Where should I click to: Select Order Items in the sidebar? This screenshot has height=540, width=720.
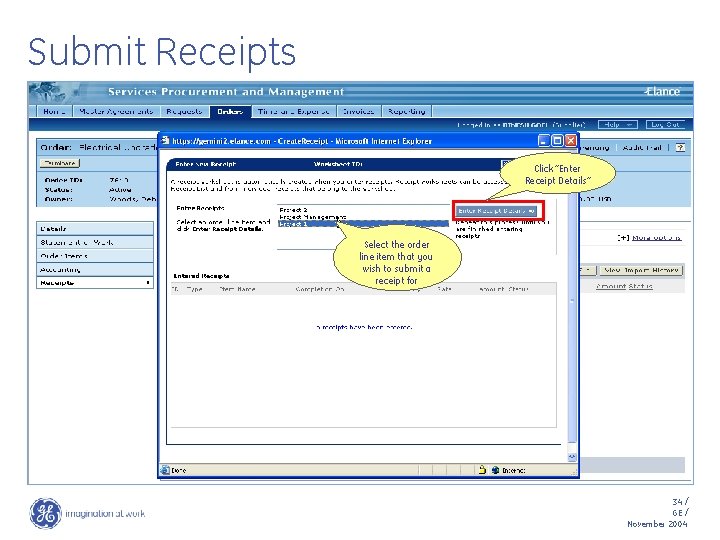pyautogui.click(x=95, y=256)
